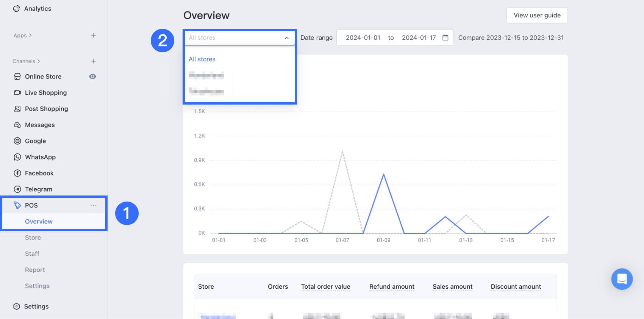
Task: Open the POS Report page
Action: 35,270
